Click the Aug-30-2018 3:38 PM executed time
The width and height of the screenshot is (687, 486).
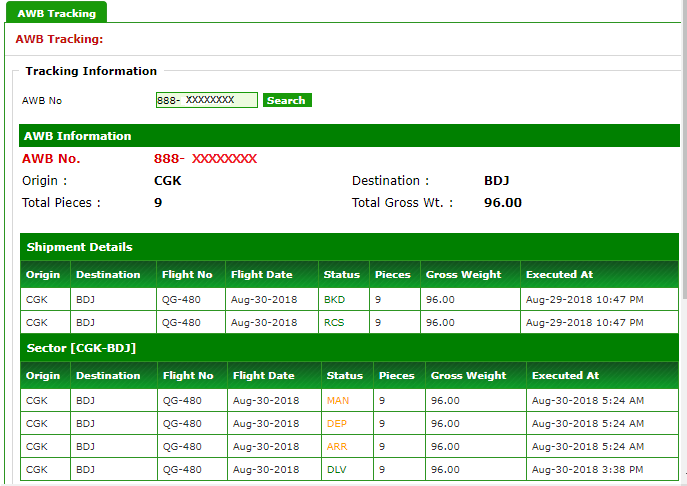tap(587, 469)
